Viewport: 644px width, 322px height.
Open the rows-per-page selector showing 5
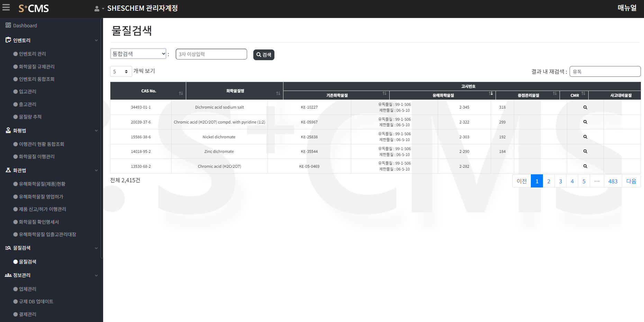(121, 72)
